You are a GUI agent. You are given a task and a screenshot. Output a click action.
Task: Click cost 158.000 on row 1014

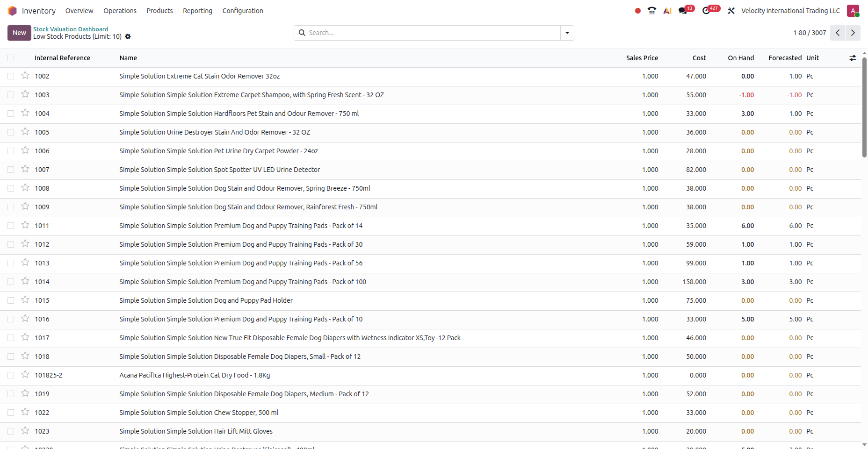[x=694, y=282]
